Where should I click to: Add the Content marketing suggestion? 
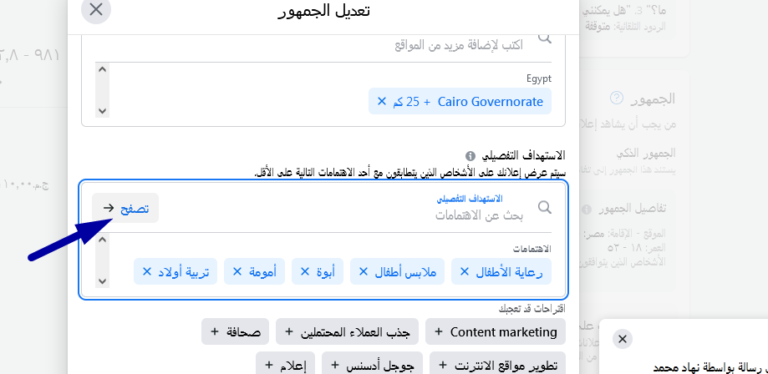click(495, 332)
